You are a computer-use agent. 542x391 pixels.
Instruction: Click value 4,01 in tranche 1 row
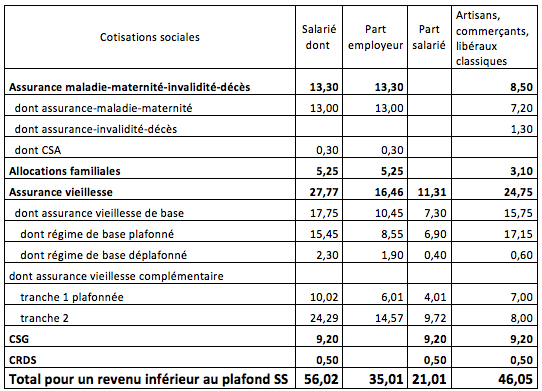point(435,297)
